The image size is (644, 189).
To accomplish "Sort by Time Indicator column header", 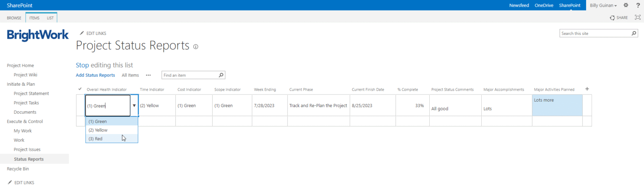I will pyautogui.click(x=152, y=89).
